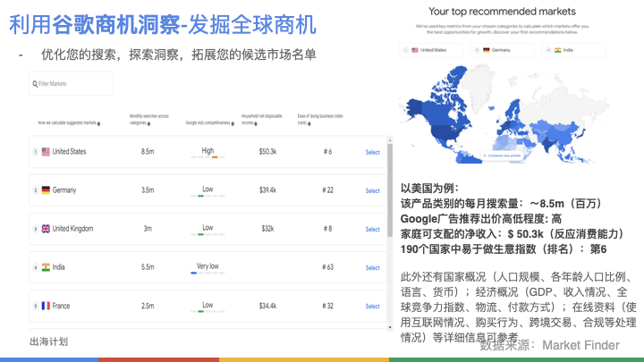Click Select for United Kingdom row
This screenshot has width=644, height=362.
372,230
